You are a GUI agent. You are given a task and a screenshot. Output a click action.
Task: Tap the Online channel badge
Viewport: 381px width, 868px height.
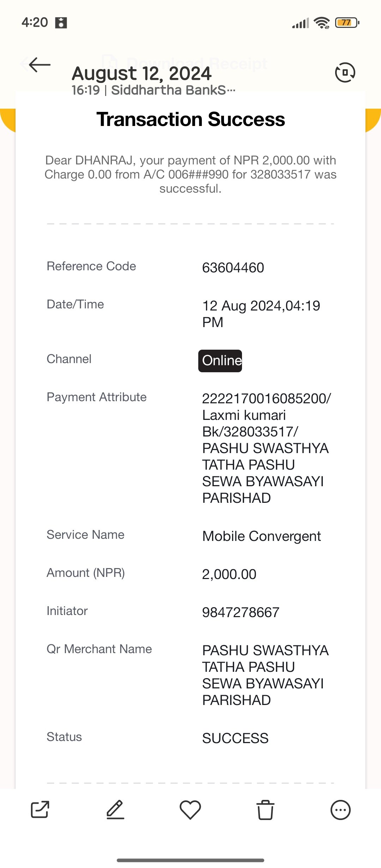point(220,361)
